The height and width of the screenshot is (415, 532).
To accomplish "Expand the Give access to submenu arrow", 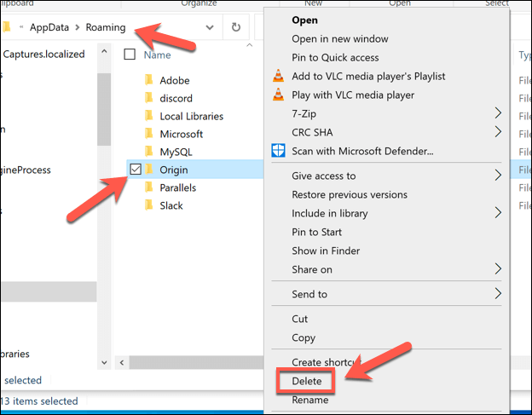I will point(498,176).
